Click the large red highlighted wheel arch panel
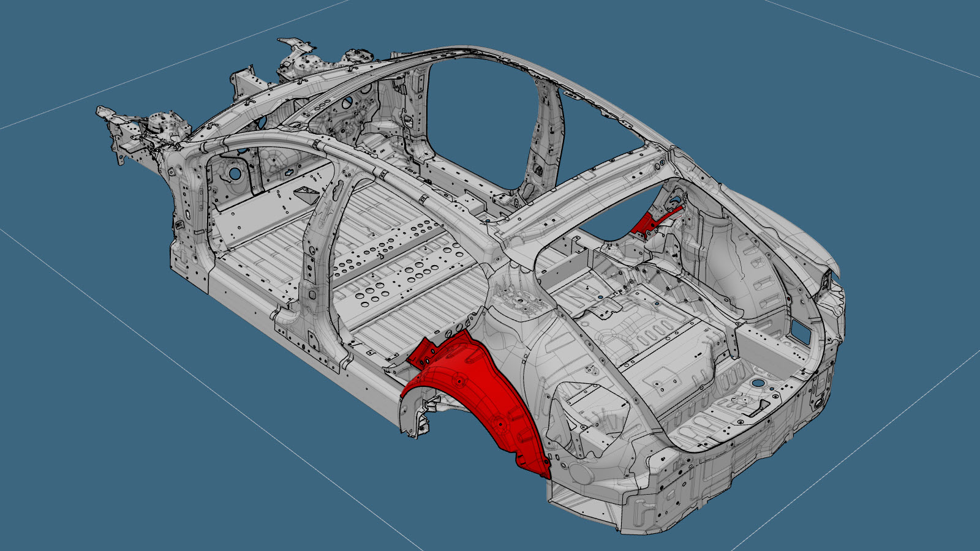980x551 pixels. 484,398
